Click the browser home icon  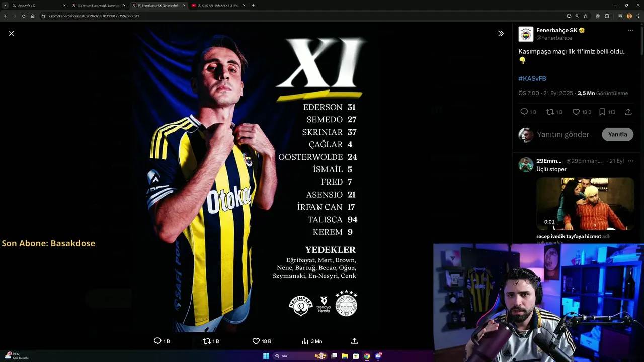tap(33, 16)
